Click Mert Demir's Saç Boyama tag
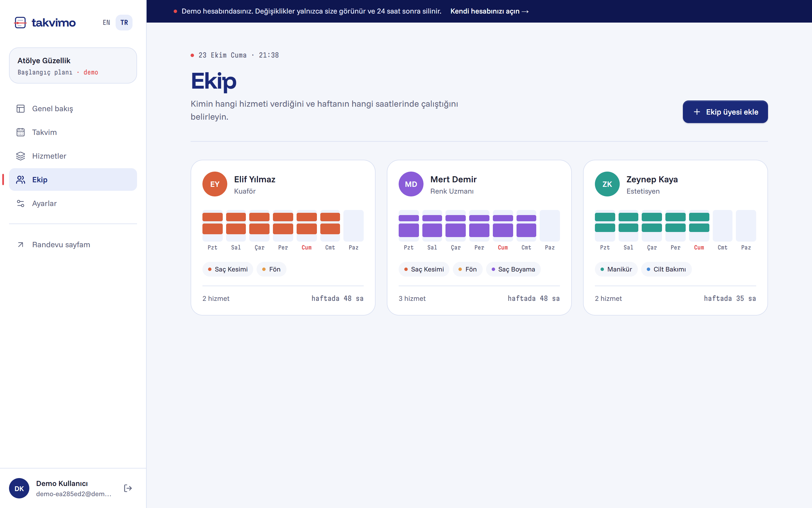 click(513, 269)
